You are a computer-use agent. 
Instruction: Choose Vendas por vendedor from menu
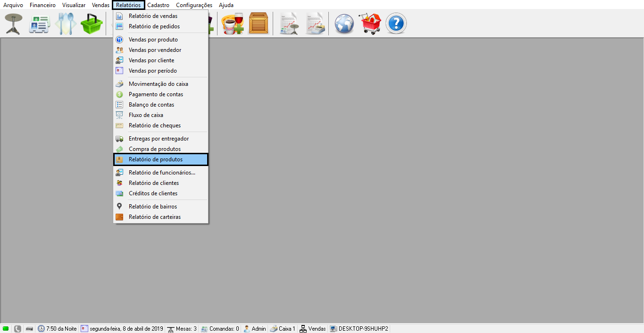pos(155,50)
